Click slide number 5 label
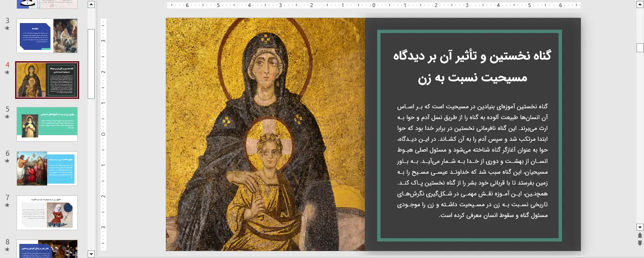The image size is (644, 258). point(7,109)
